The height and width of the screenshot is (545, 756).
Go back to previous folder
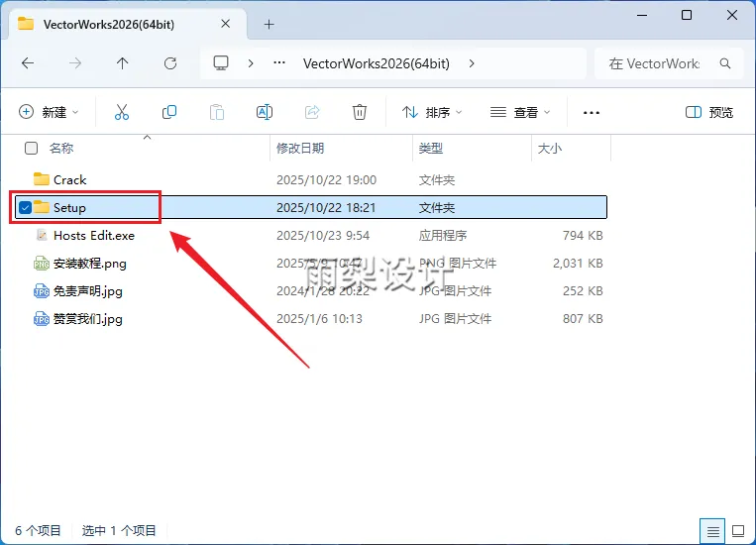tap(28, 63)
